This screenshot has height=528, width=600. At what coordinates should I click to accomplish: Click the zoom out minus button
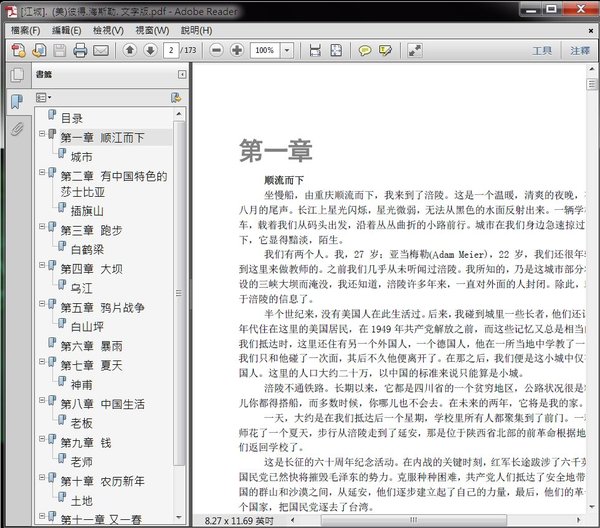[214, 50]
